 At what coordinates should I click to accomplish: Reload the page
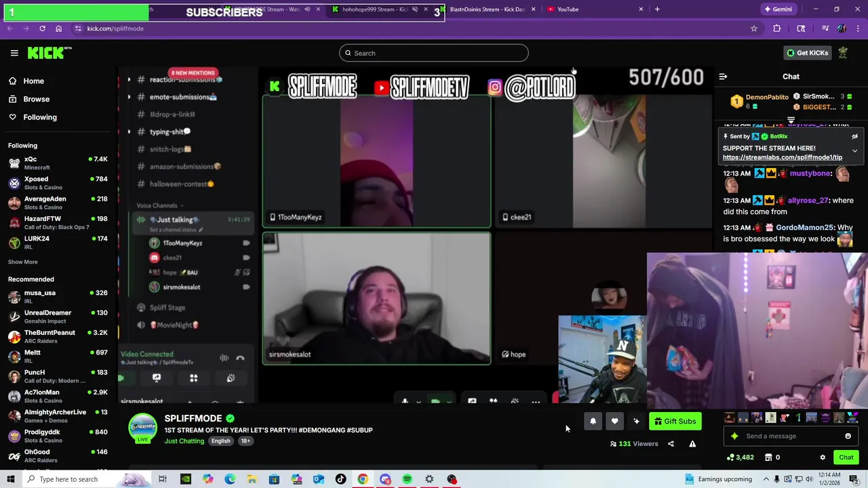coord(42,28)
